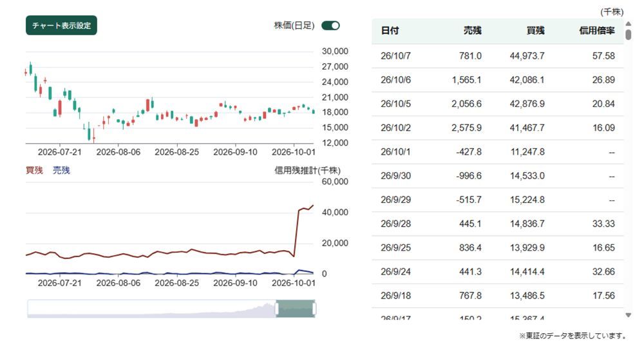Click the -427.8 売残 value
Viewport: 644px width, 348px height.
pos(469,151)
